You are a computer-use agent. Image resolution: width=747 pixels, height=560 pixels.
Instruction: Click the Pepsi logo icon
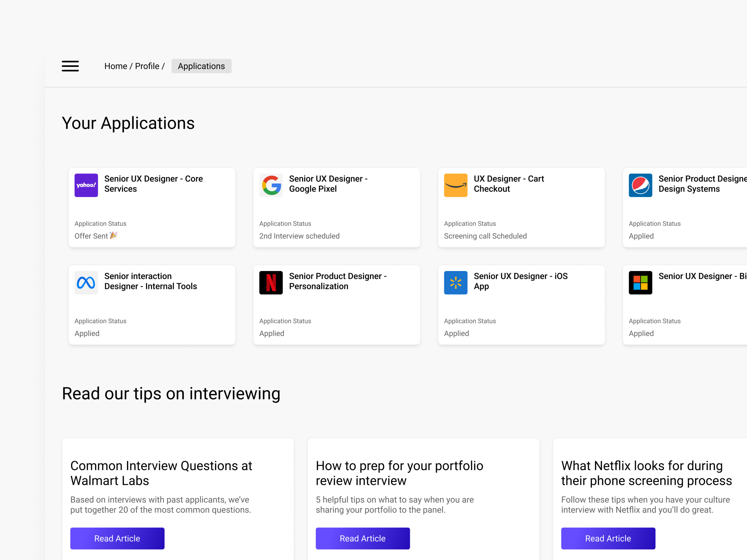640,185
